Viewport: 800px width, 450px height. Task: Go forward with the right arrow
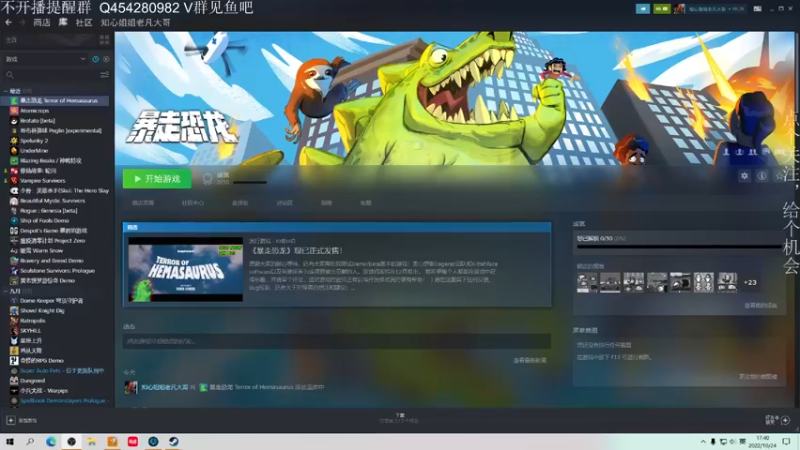coord(22,22)
